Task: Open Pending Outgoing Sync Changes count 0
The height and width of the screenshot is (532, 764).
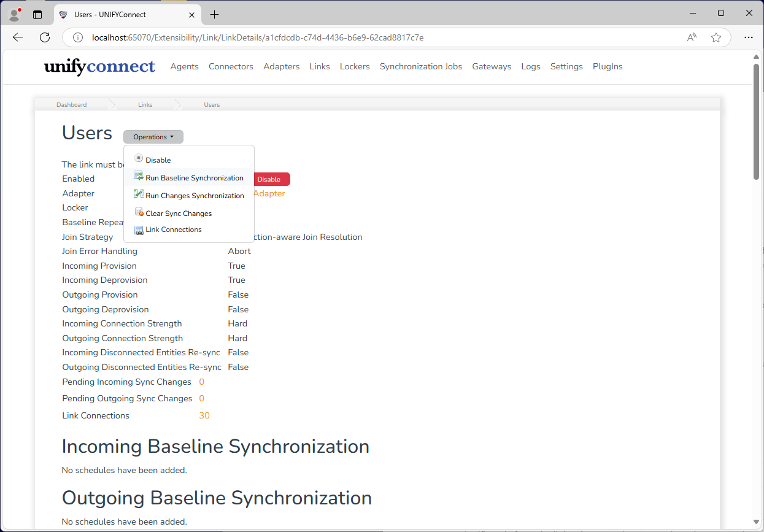Action: (x=201, y=398)
